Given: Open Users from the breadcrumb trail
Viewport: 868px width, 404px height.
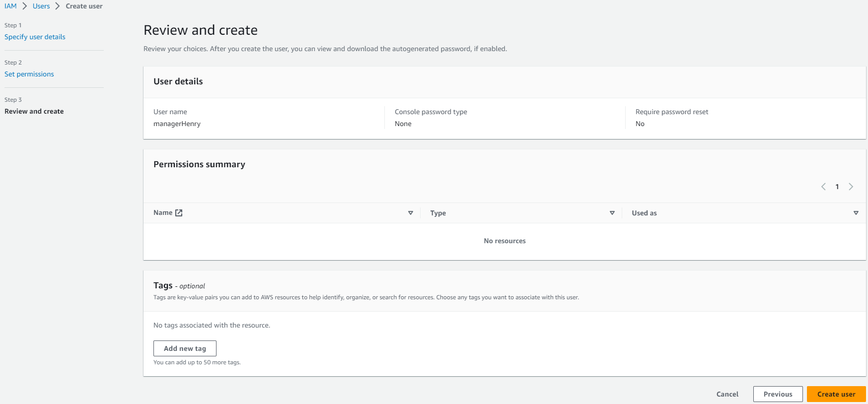Looking at the screenshot, I should coord(41,6).
